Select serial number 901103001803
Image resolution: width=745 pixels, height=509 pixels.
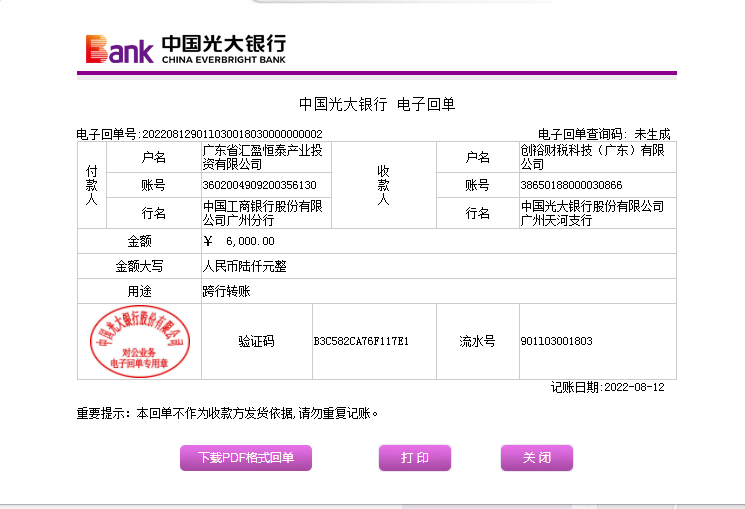tap(556, 341)
